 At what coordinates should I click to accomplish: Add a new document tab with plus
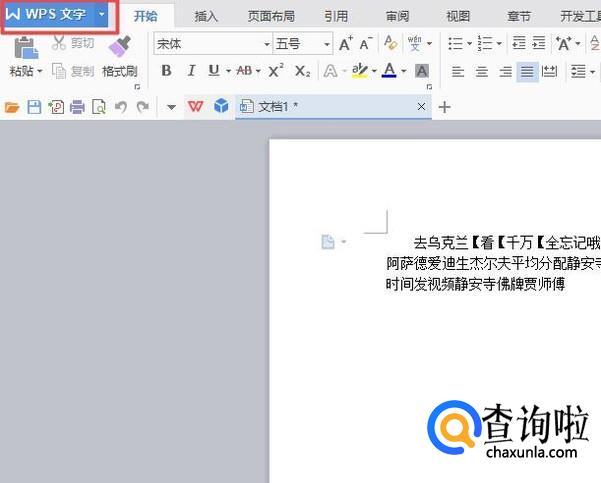point(444,107)
